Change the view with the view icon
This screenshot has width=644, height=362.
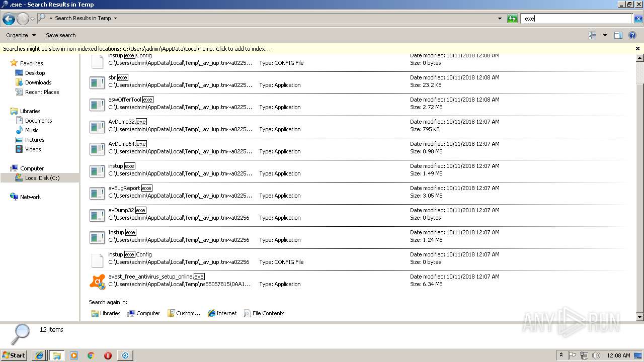[593, 35]
